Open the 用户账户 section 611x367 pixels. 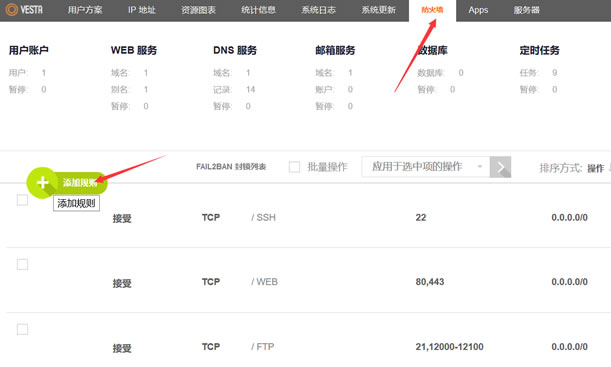pyautogui.click(x=28, y=50)
